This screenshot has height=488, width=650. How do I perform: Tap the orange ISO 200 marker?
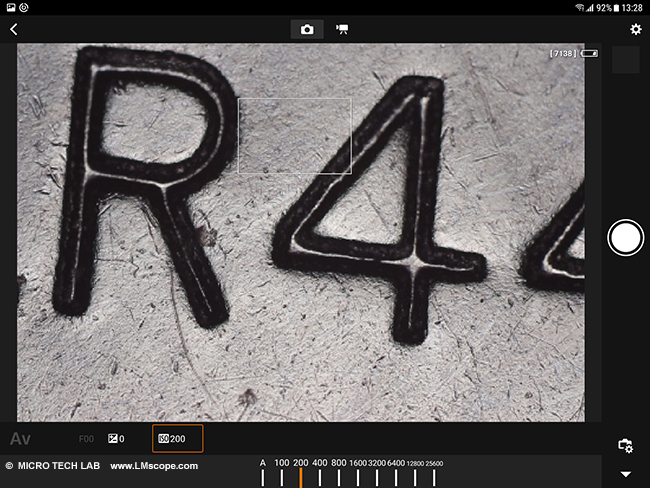[x=301, y=478]
